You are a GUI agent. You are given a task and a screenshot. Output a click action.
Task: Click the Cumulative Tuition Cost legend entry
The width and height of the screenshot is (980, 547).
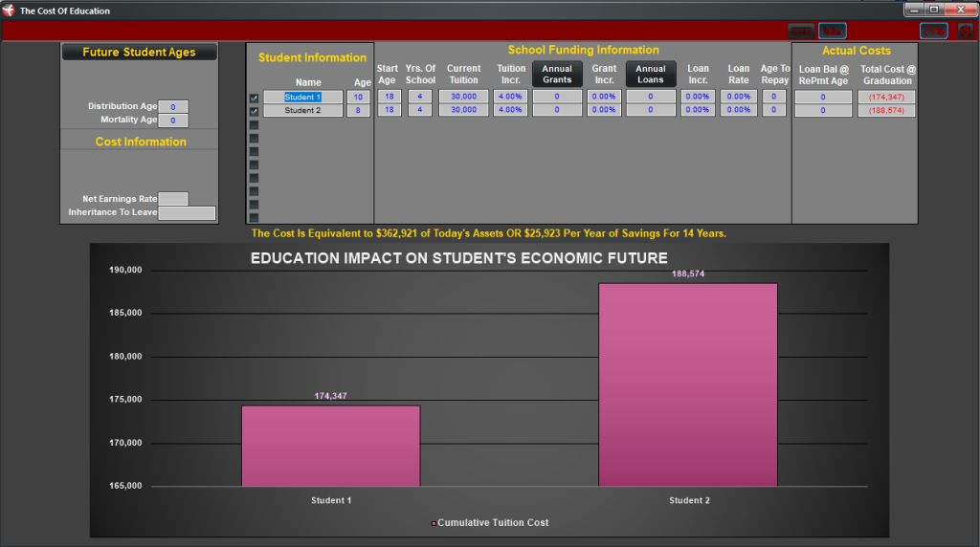click(x=490, y=523)
